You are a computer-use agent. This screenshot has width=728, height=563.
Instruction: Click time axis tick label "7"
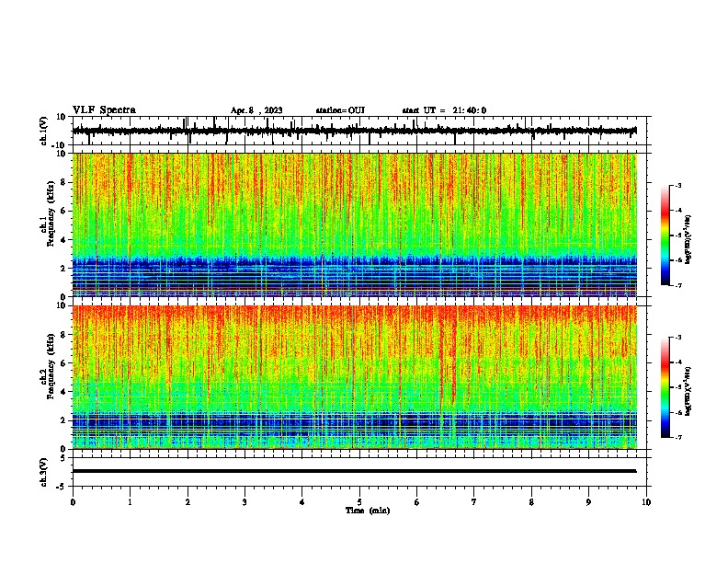(474, 502)
